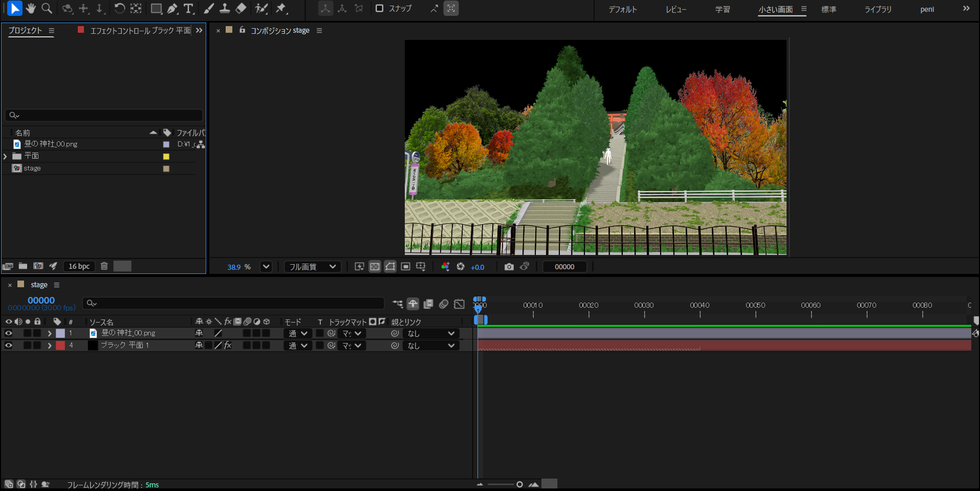Select the Puppet Pin tool

pos(281,8)
